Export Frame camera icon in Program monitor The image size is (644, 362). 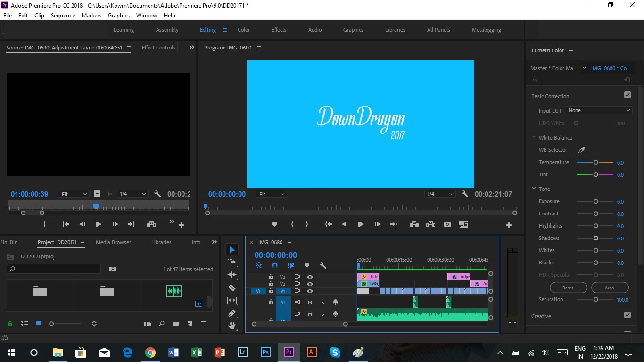point(447,224)
